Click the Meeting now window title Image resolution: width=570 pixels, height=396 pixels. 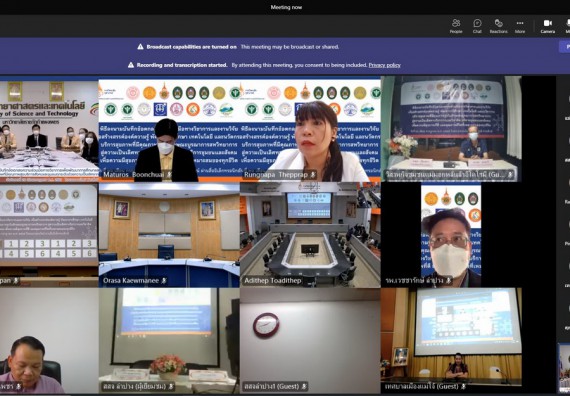coord(286,7)
